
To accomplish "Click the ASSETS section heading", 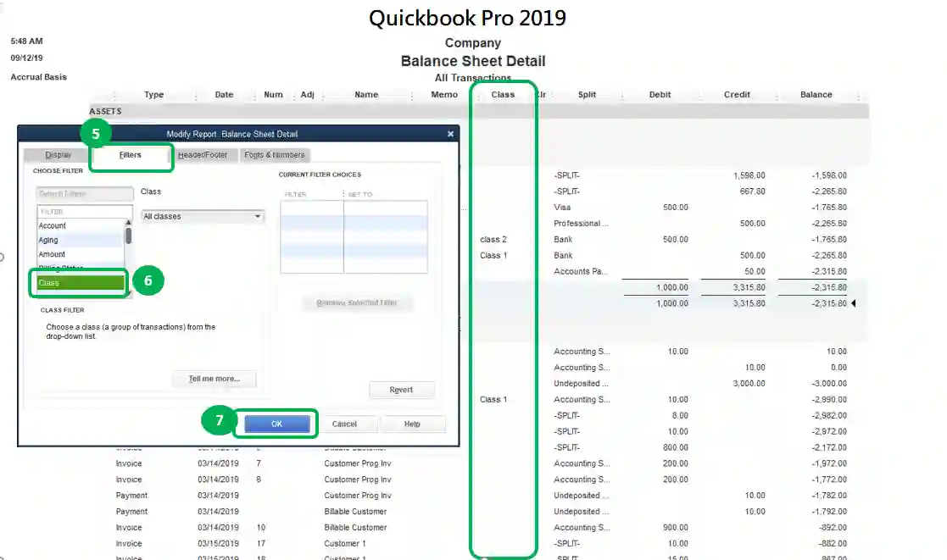I will tap(106, 112).
